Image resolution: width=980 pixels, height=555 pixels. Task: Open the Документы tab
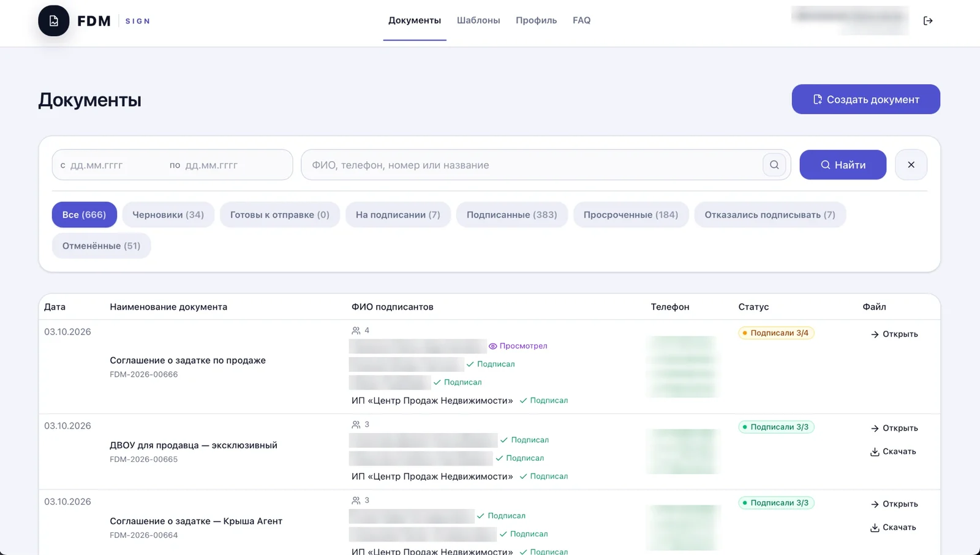415,20
